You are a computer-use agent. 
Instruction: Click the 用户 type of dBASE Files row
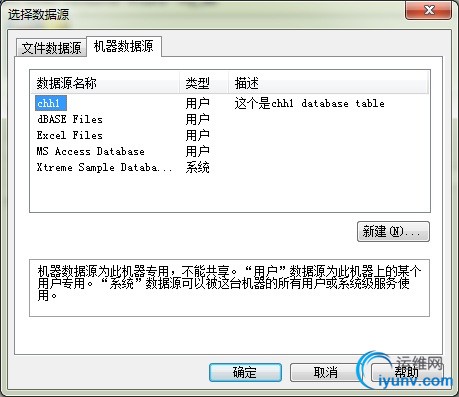click(x=198, y=119)
